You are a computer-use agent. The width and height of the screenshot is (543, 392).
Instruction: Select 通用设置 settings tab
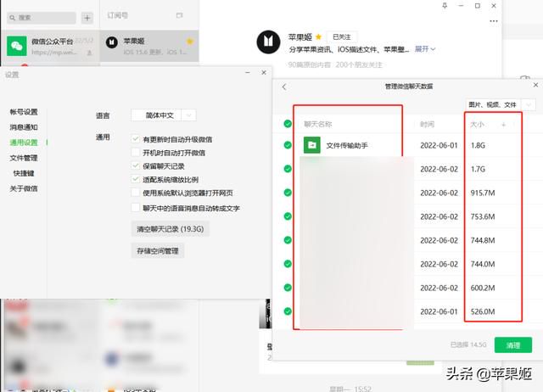24,143
